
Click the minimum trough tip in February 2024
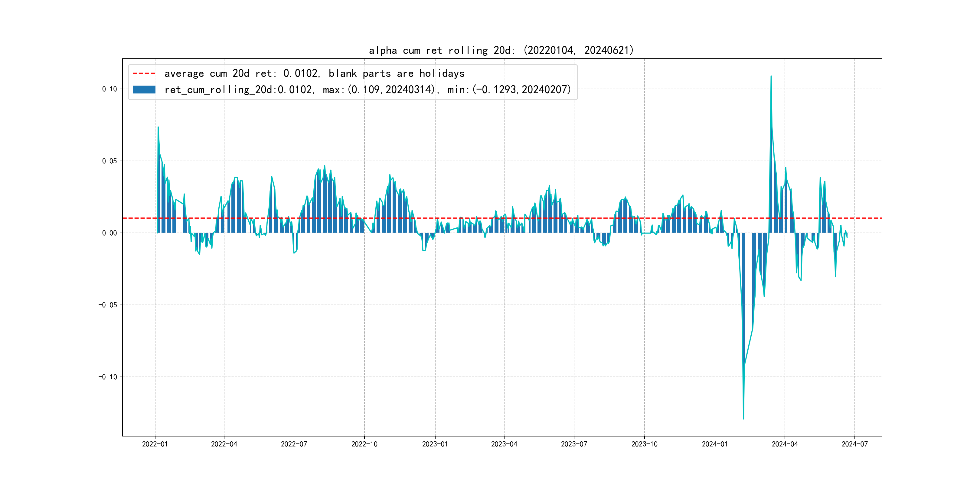743,419
